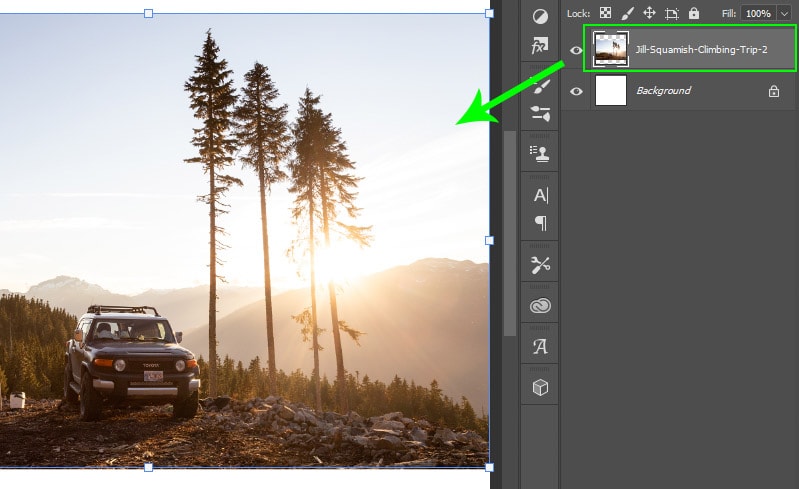Open the Adjustments panel icon
Viewport: 799px width, 489px height.
(540, 16)
